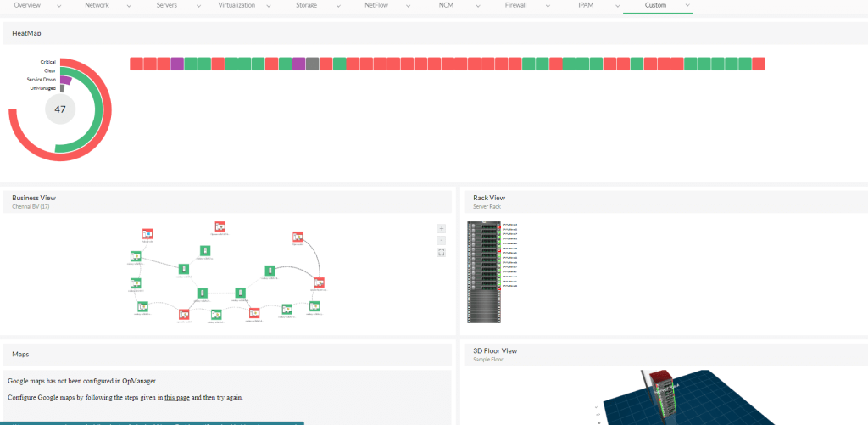Click the gray UnManaged tile in the HeatMap
The image size is (868, 425).
(x=313, y=64)
